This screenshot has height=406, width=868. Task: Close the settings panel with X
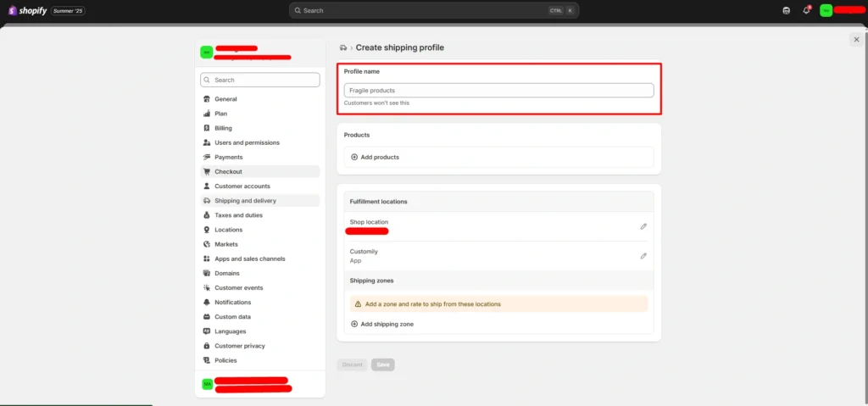tap(856, 39)
